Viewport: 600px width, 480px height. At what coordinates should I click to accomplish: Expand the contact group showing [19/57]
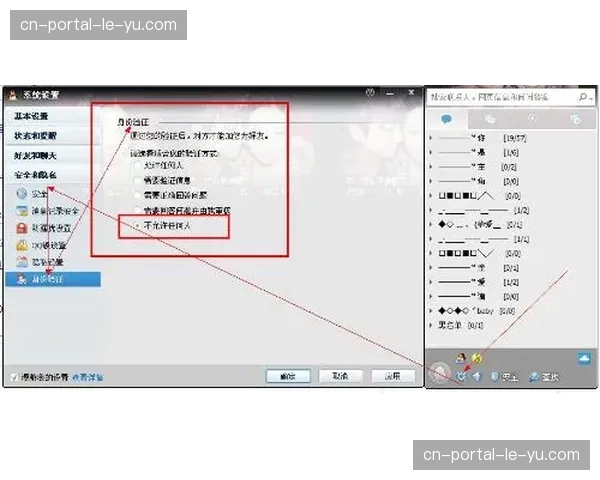click(x=431, y=138)
